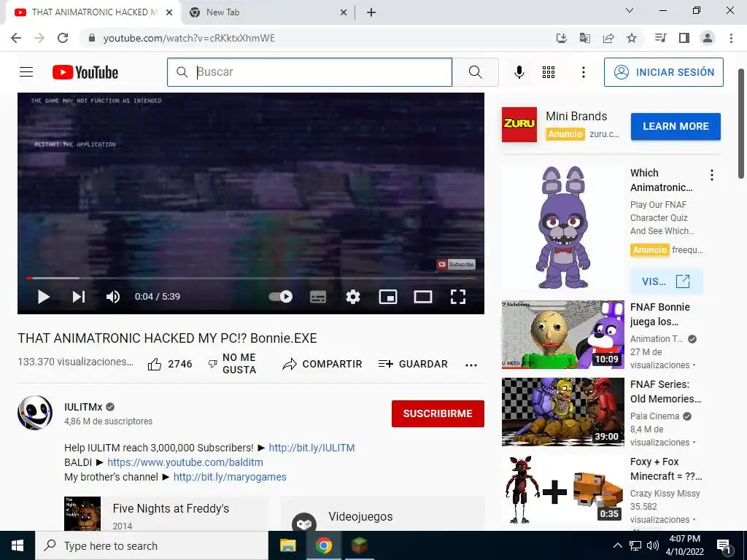
Task: Show hidden tray icons chevron
Action: (617, 545)
